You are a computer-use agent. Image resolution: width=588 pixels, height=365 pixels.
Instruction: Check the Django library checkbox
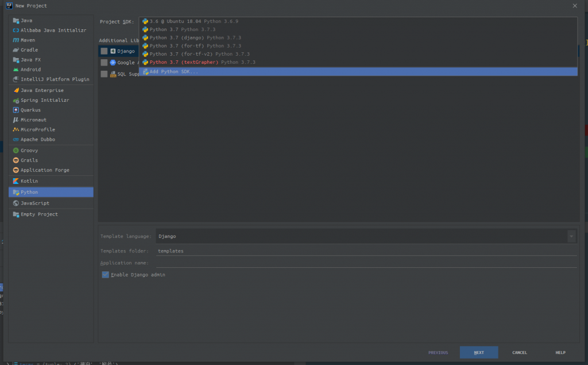[x=105, y=51]
